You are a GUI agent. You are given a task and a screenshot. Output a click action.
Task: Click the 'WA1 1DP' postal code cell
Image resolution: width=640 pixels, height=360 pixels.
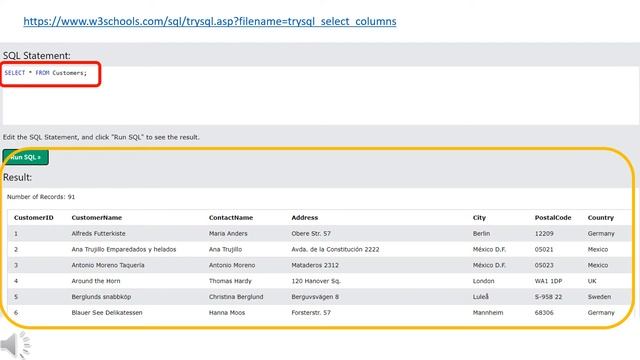click(x=548, y=281)
